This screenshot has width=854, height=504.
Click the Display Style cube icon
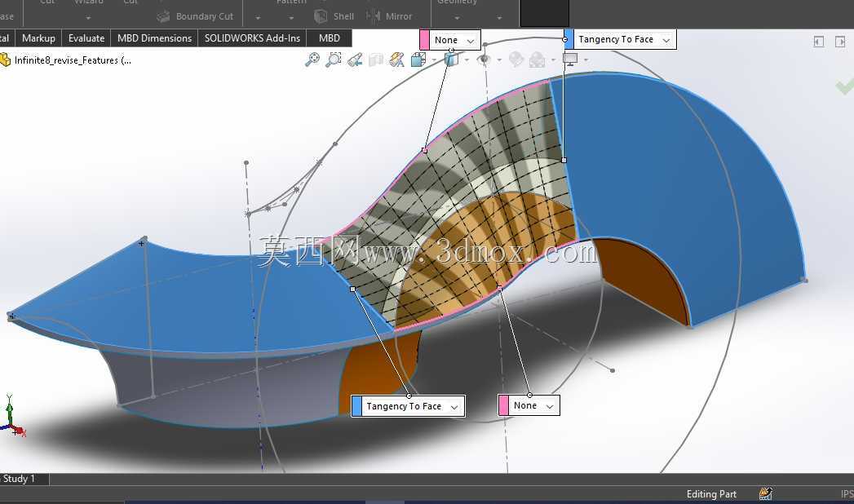452,60
